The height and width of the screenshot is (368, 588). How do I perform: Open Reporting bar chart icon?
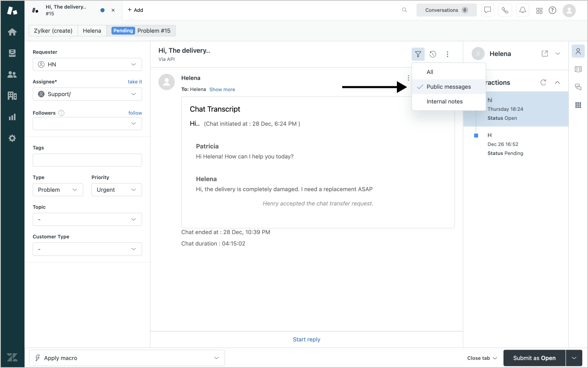12,117
